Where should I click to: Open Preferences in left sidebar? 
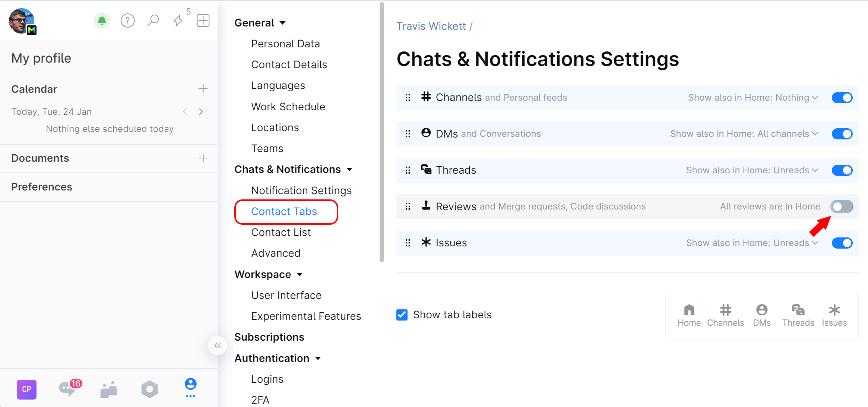pyautogui.click(x=42, y=187)
